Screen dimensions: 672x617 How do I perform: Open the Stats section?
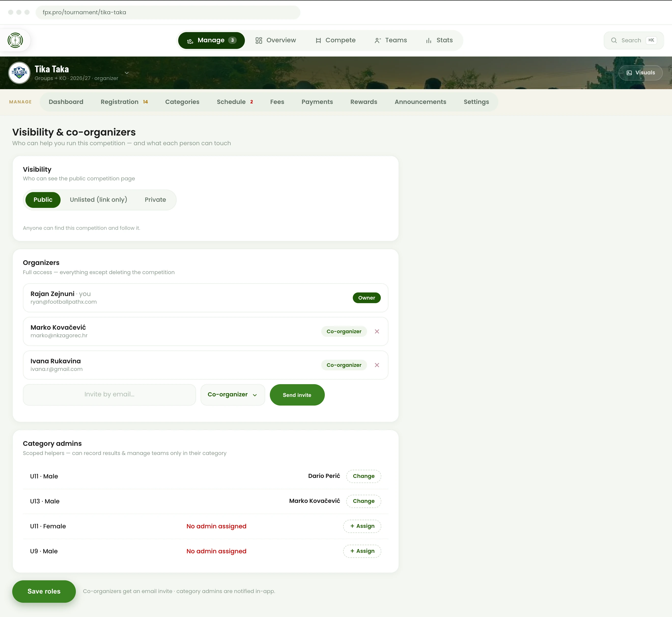click(x=439, y=41)
